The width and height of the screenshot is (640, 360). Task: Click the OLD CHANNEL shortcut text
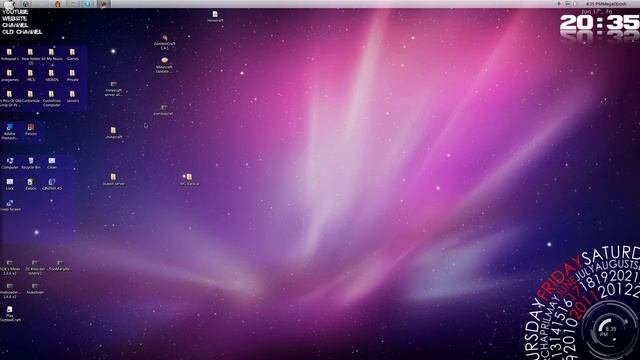[22, 32]
